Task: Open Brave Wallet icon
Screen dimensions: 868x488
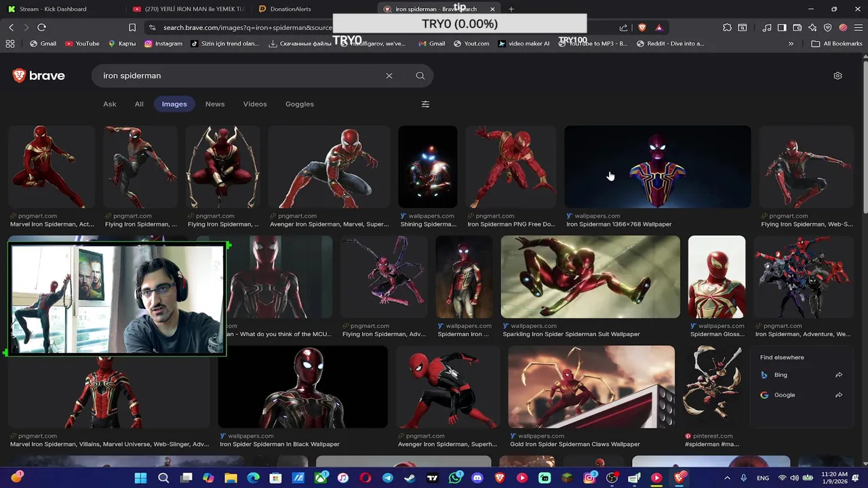Action: 797,28
